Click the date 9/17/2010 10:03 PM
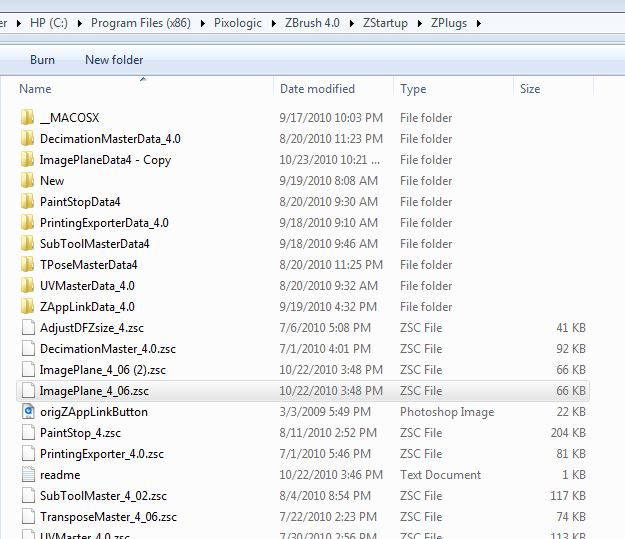625x539 pixels. [x=331, y=118]
